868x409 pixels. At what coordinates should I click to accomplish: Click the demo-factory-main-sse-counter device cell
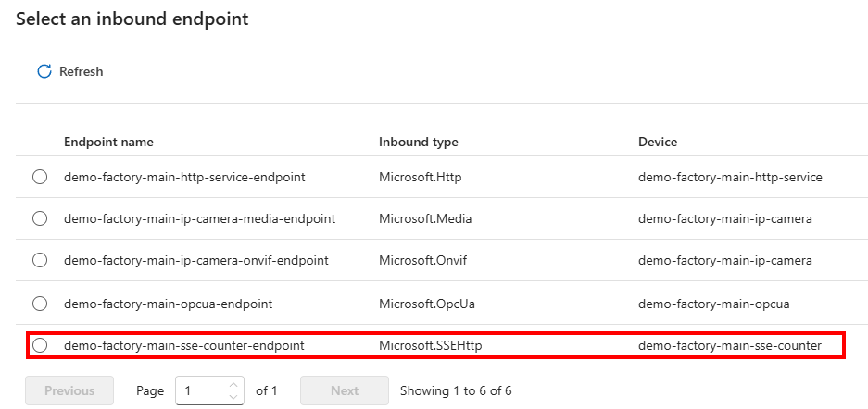coord(729,345)
